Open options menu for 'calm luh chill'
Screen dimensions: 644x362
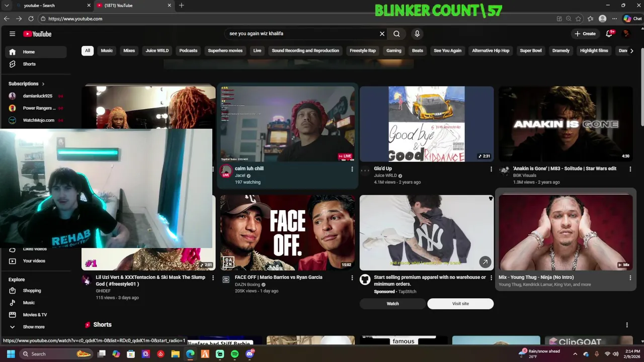(352, 169)
